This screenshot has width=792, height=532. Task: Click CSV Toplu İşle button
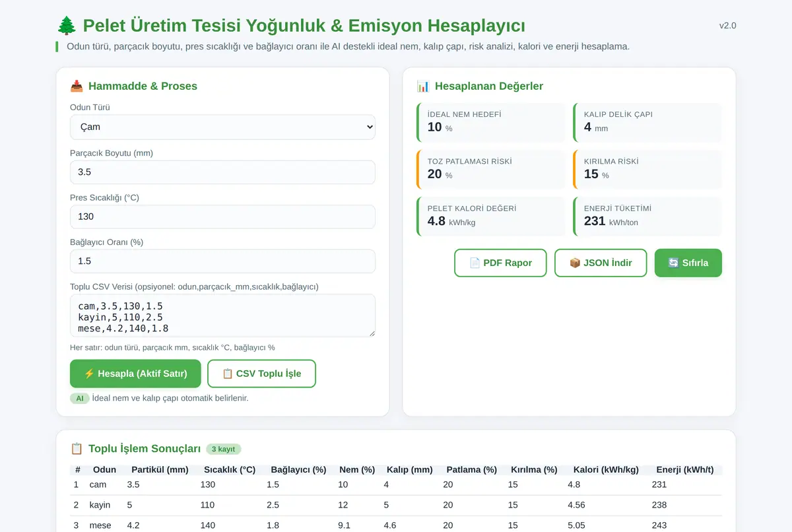click(261, 374)
